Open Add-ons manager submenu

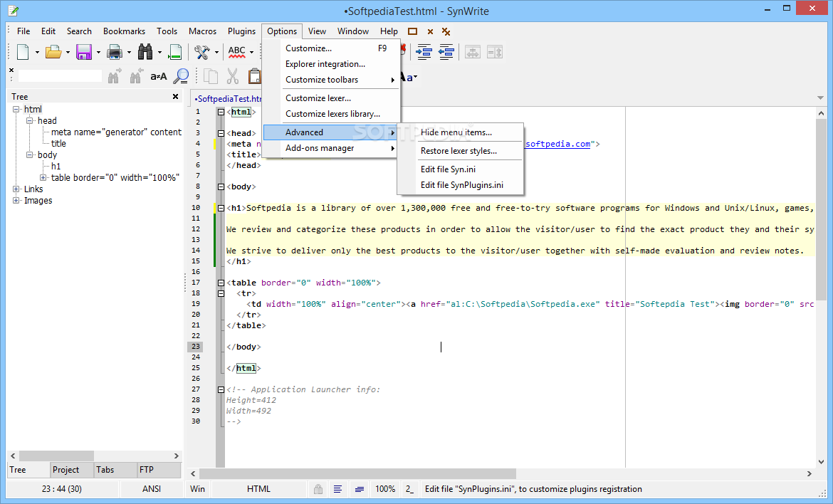tap(332, 148)
